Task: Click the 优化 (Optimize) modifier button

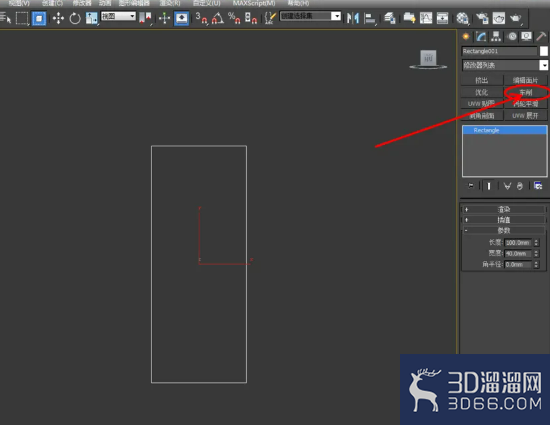Action: coord(482,92)
